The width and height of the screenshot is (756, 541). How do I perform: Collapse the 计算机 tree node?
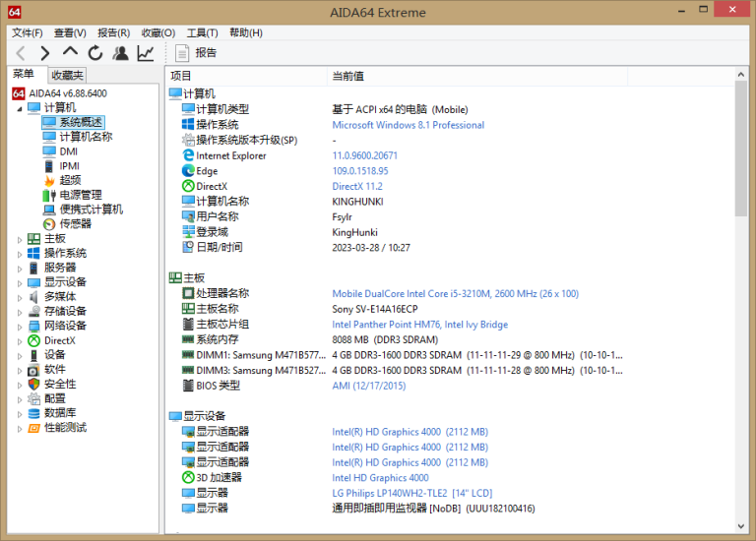tap(20, 109)
